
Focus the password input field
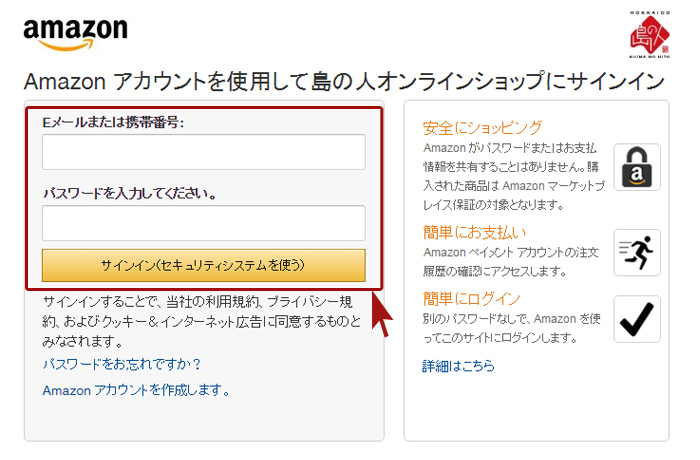tap(204, 223)
